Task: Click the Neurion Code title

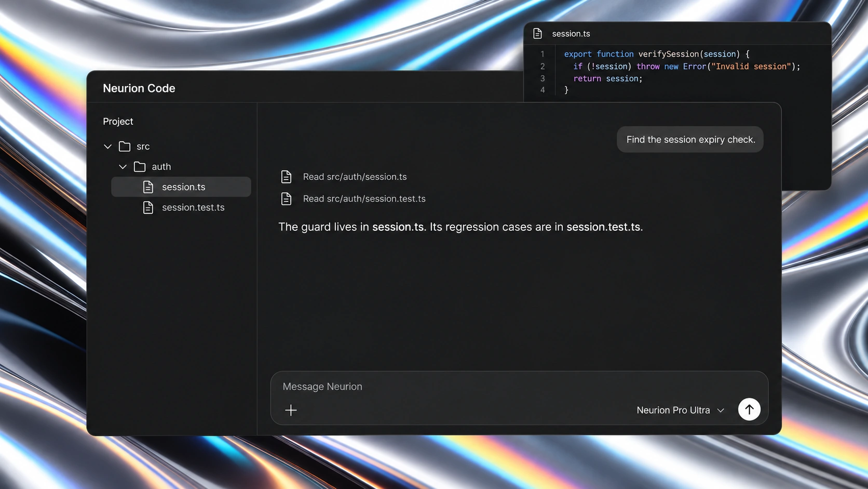Action: point(139,88)
